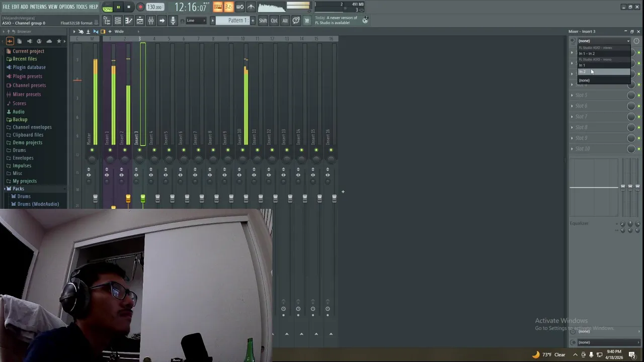Screen dimensions: 644x362
Task: Click the track delay clock icon in Mixer Insert 3
Action: coord(636,41)
